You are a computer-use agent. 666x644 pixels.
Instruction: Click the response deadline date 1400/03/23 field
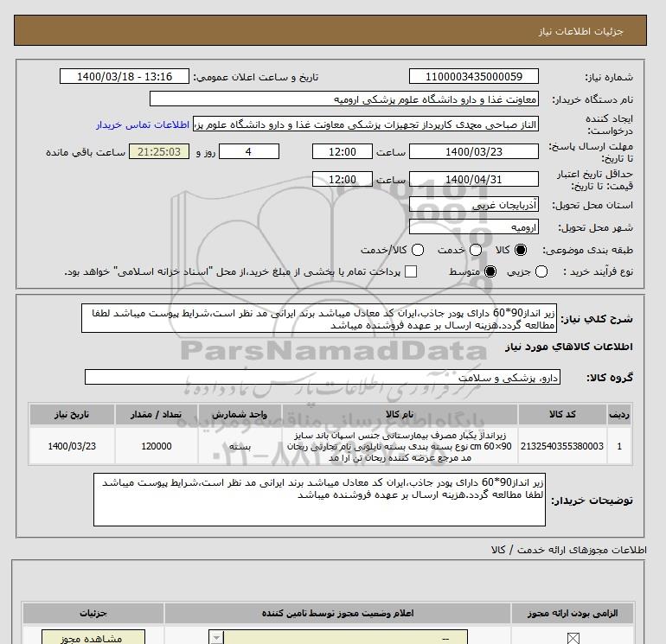pos(472,152)
